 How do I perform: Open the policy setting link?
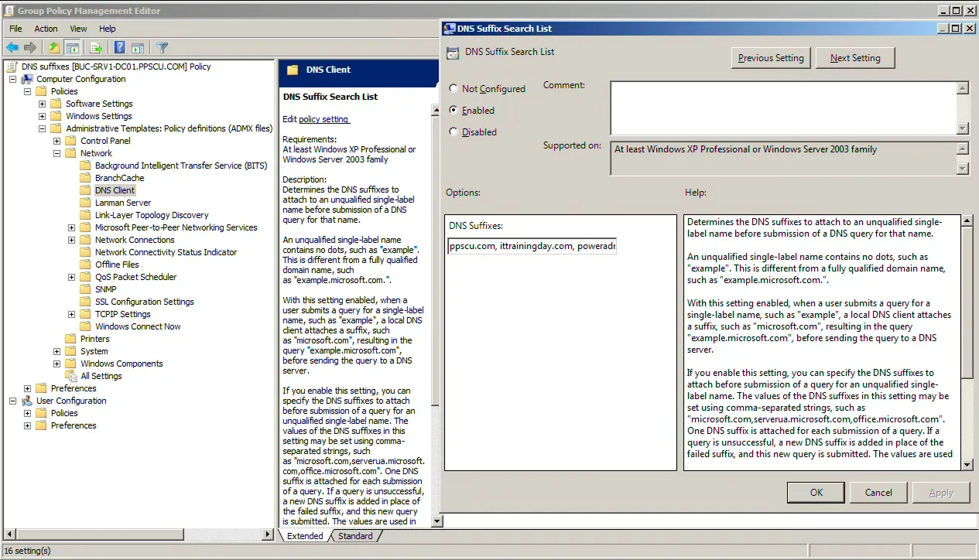click(x=323, y=119)
